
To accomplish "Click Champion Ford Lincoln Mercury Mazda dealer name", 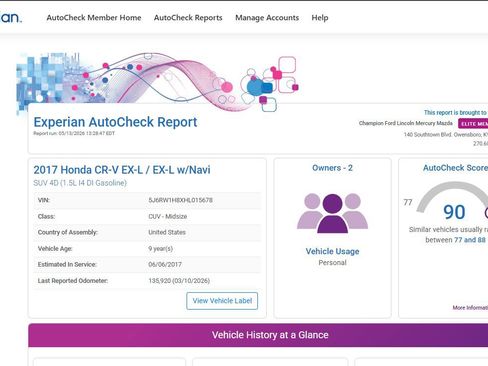I will pos(406,123).
